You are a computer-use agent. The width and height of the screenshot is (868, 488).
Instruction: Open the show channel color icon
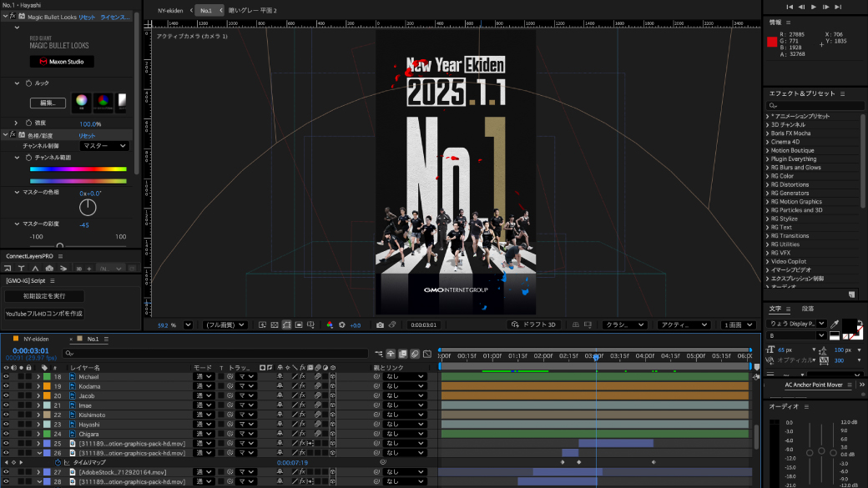(x=330, y=325)
